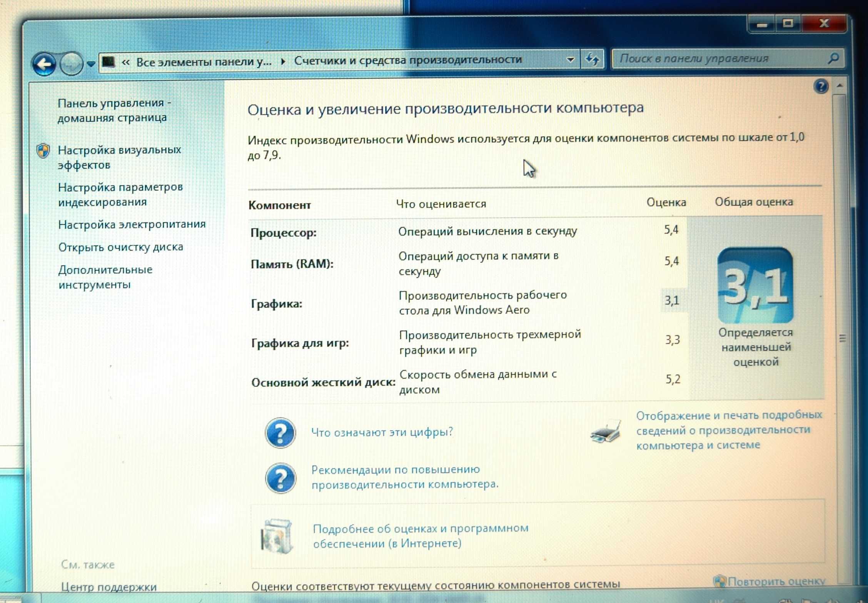Click 'Повторить оценку' to rerun assessment

click(x=776, y=581)
